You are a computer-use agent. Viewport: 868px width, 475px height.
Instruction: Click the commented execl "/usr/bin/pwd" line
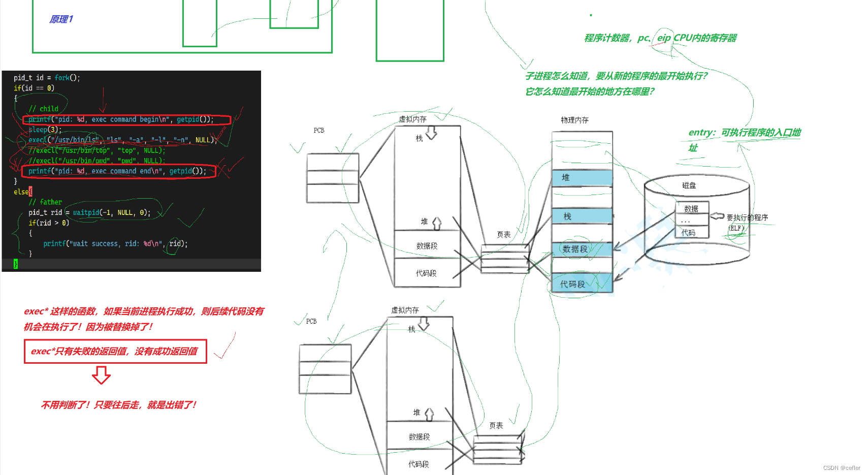(x=97, y=161)
